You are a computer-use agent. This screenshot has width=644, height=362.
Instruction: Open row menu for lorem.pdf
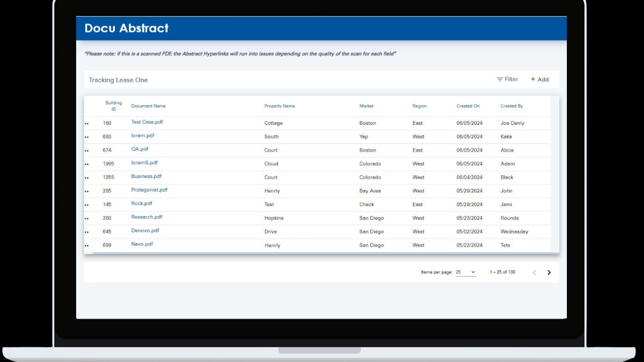tap(87, 137)
